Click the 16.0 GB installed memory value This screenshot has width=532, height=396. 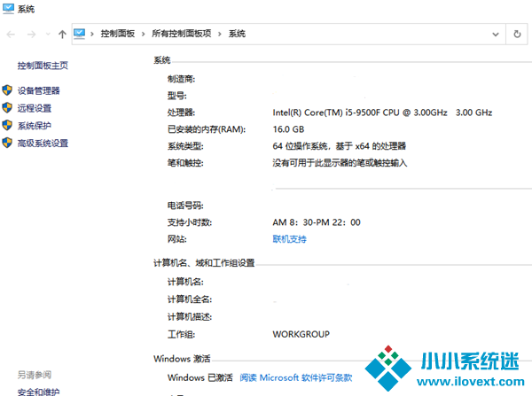(x=288, y=129)
